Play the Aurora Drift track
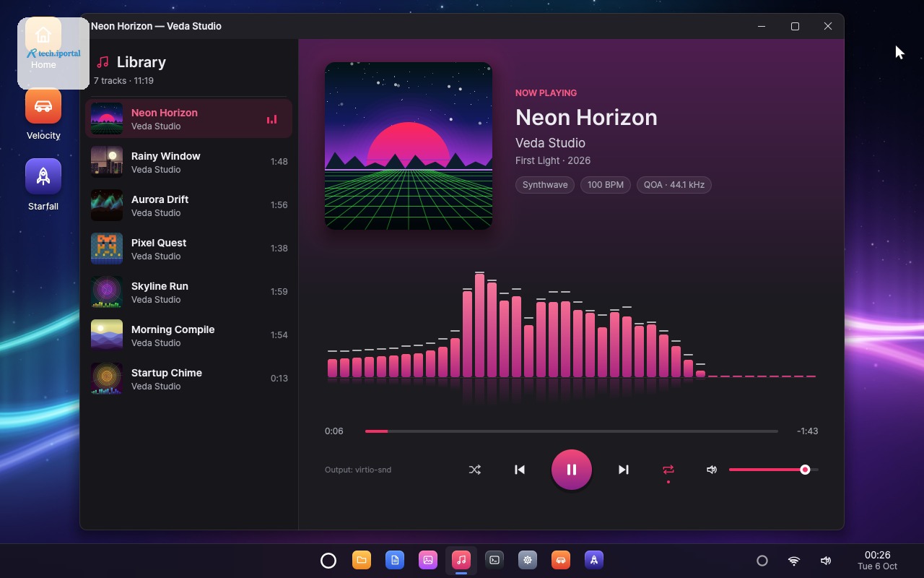The height and width of the screenshot is (578, 924). [x=189, y=205]
